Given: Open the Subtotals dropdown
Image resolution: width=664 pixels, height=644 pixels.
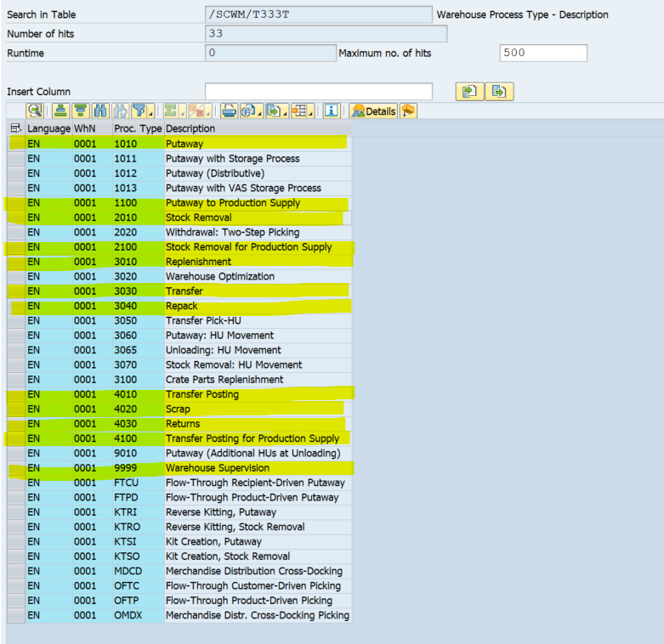Looking at the screenshot, I should pyautogui.click(x=200, y=111).
